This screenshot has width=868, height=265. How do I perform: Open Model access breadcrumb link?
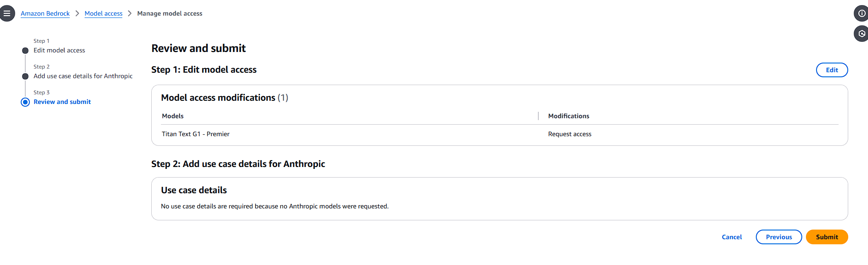tap(103, 13)
